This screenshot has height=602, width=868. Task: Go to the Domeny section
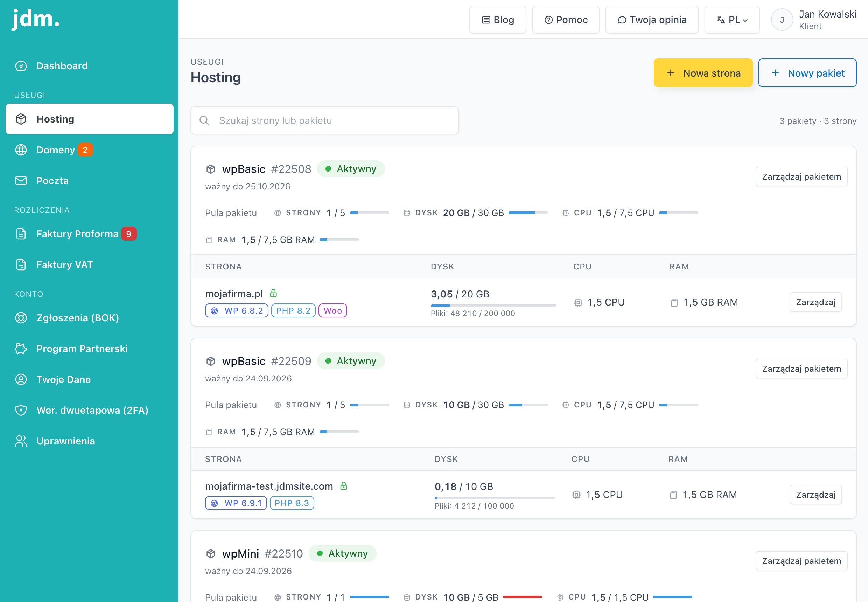coord(89,150)
